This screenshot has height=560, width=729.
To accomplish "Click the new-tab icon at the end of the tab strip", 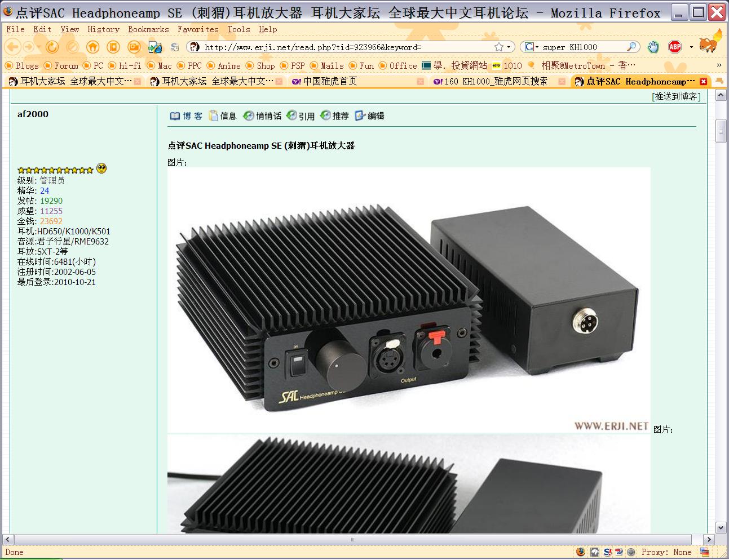I will (719, 82).
